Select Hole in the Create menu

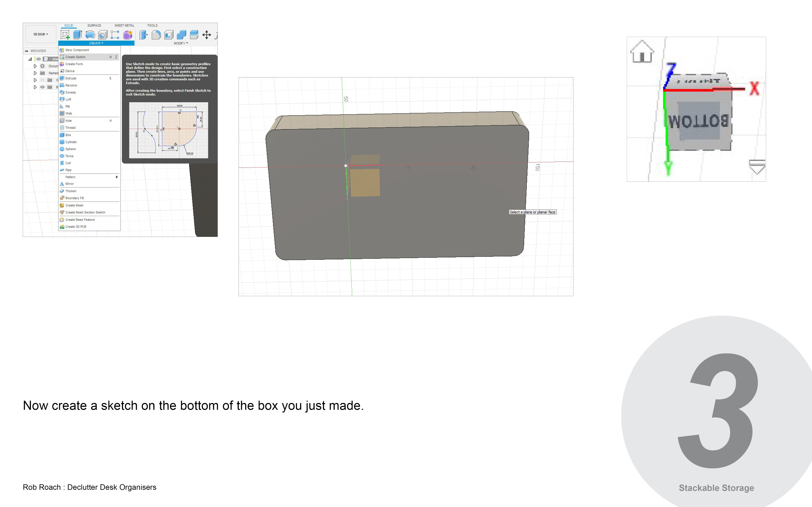89,121
